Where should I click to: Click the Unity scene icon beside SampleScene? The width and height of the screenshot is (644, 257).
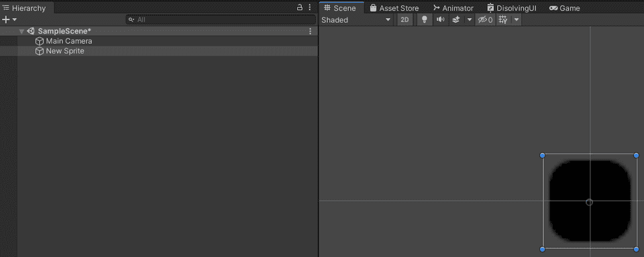click(31, 31)
